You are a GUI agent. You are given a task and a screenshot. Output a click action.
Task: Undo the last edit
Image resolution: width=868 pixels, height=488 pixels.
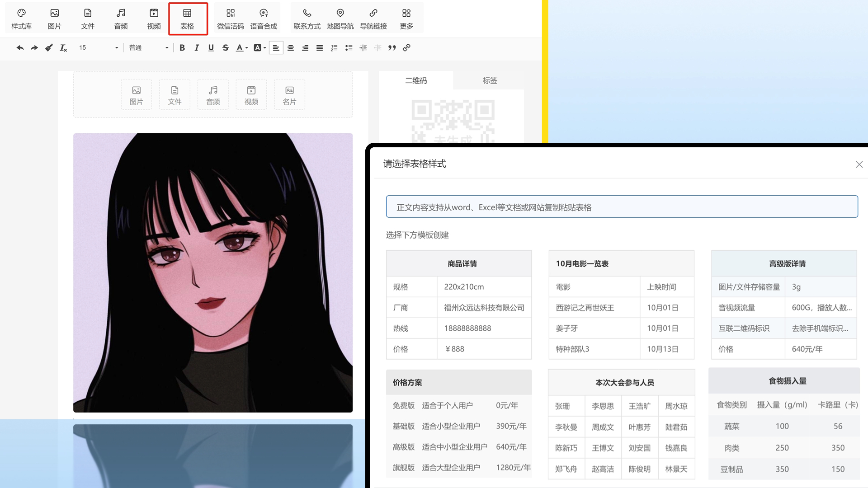coord(20,47)
